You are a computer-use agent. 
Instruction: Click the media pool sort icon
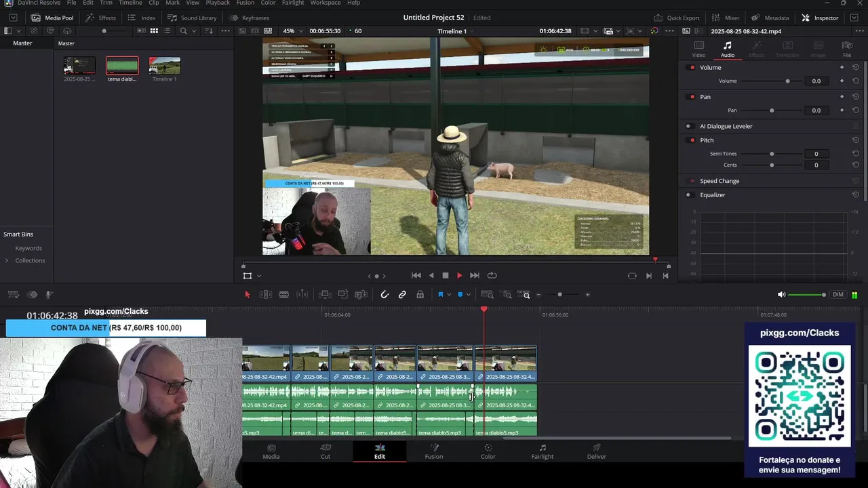pyautogui.click(x=209, y=31)
